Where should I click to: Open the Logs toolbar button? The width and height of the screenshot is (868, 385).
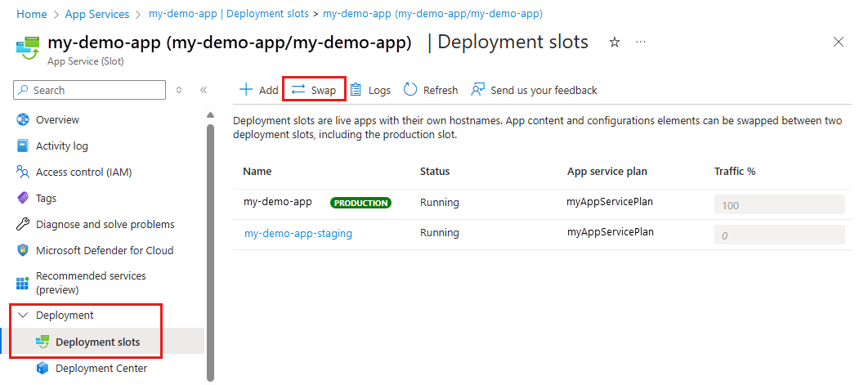(370, 90)
